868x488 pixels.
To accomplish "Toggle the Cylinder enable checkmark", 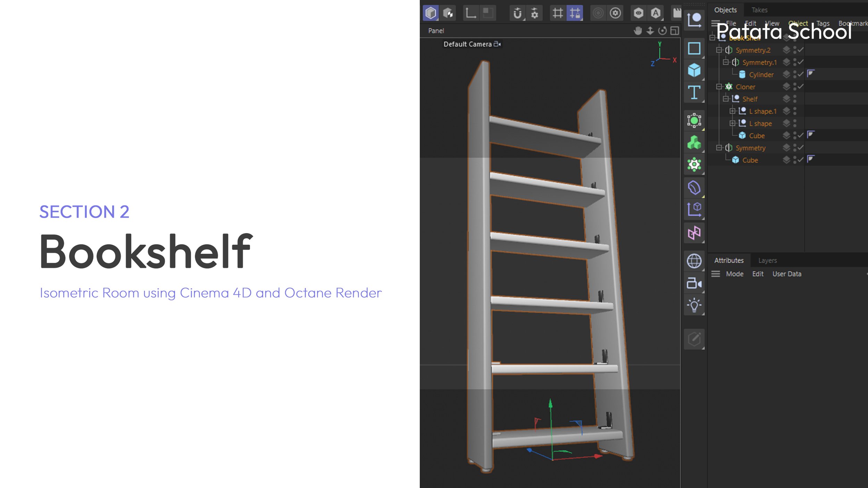I will tap(801, 74).
